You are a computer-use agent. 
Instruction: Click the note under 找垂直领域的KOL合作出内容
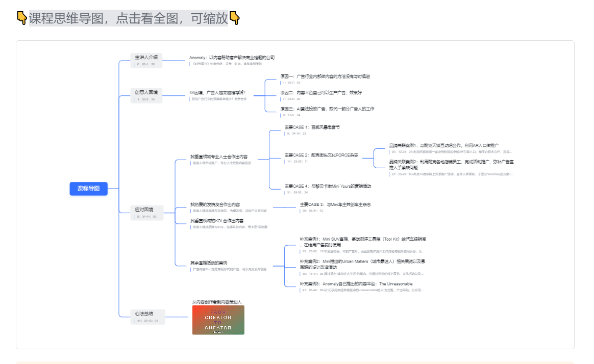(x=230, y=227)
